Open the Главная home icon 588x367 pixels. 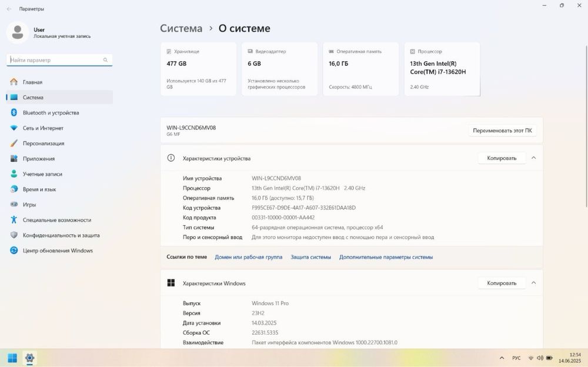(14, 82)
